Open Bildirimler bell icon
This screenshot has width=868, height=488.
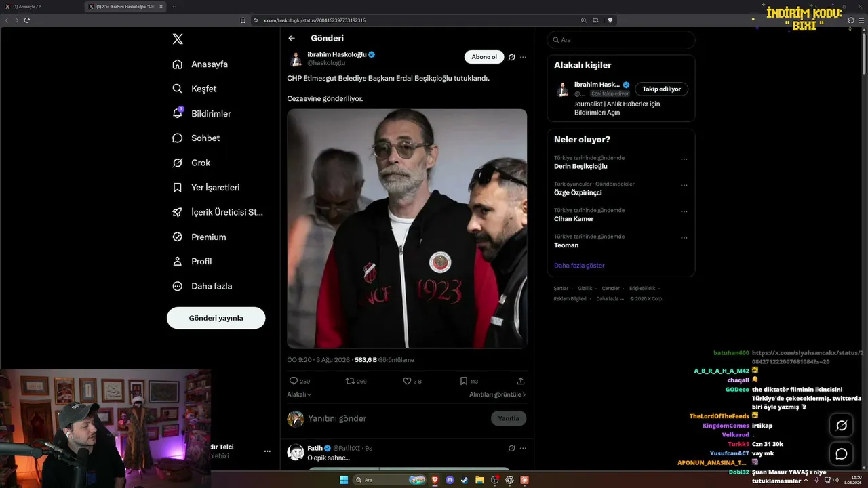(x=178, y=113)
